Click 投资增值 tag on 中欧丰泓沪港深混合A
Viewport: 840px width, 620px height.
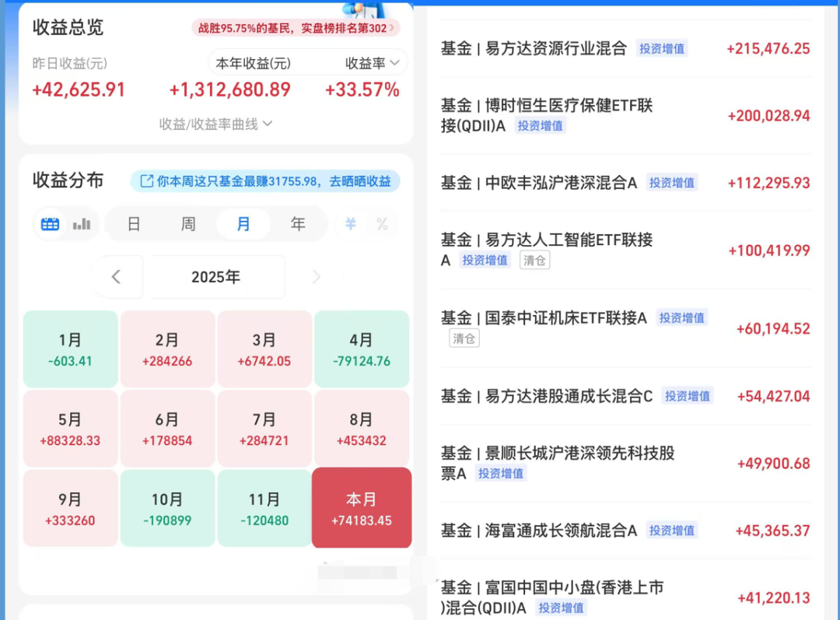[672, 183]
